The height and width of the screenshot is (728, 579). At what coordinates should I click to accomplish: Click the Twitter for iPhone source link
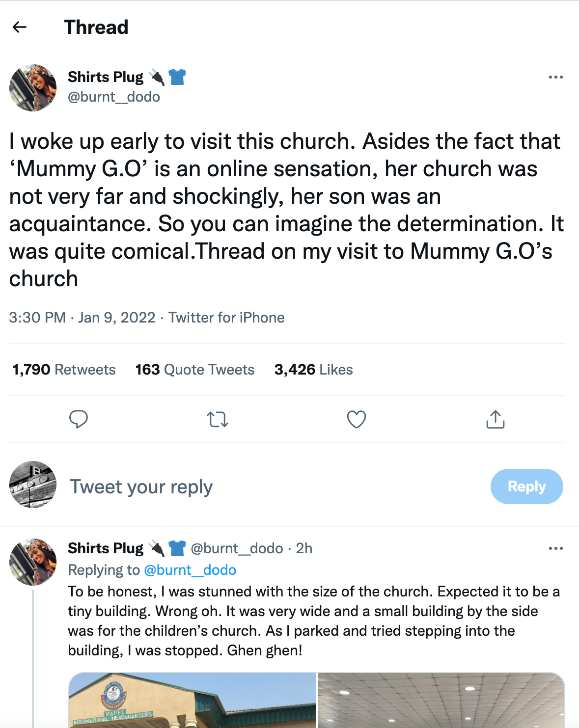[226, 318]
